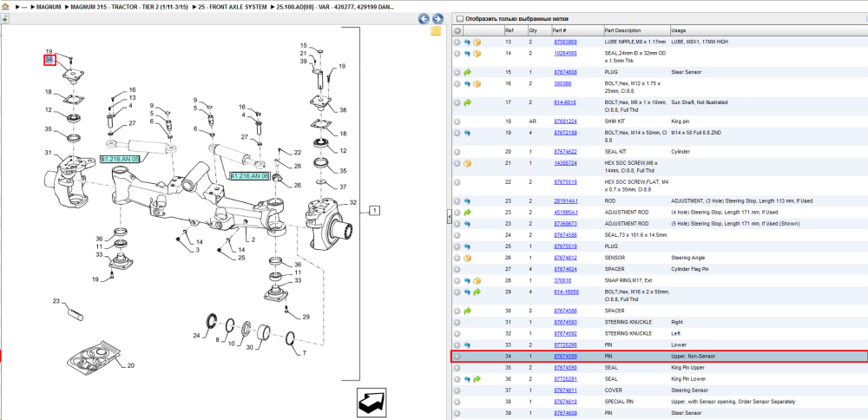Open blue supersession arrow for ref 13
The height and width of the screenshot is (420, 868).
(x=467, y=42)
